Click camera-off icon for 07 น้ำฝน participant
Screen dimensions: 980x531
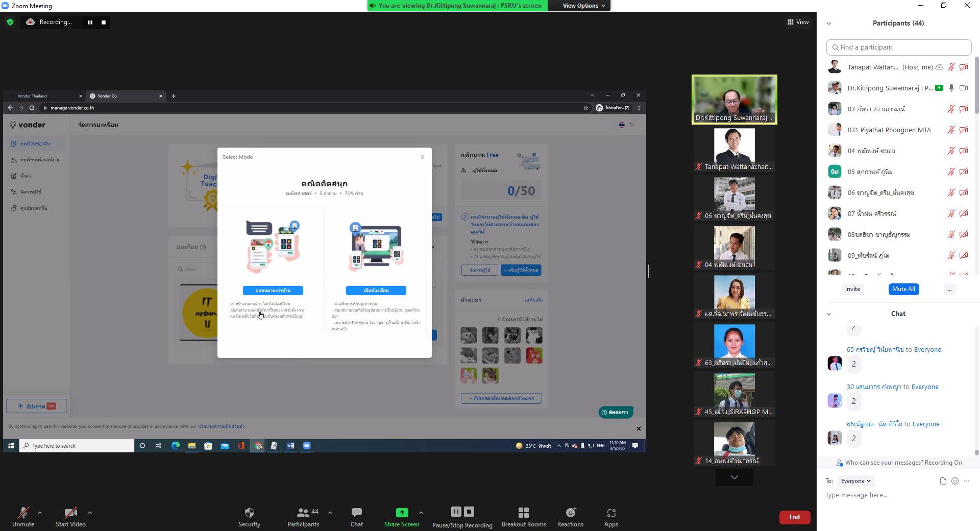tap(964, 214)
